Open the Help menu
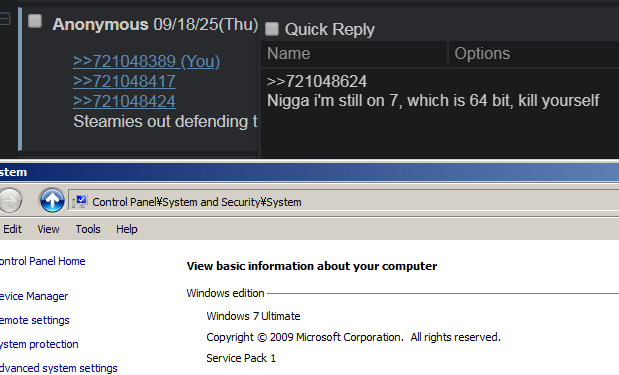This screenshot has width=619, height=375. point(127,229)
